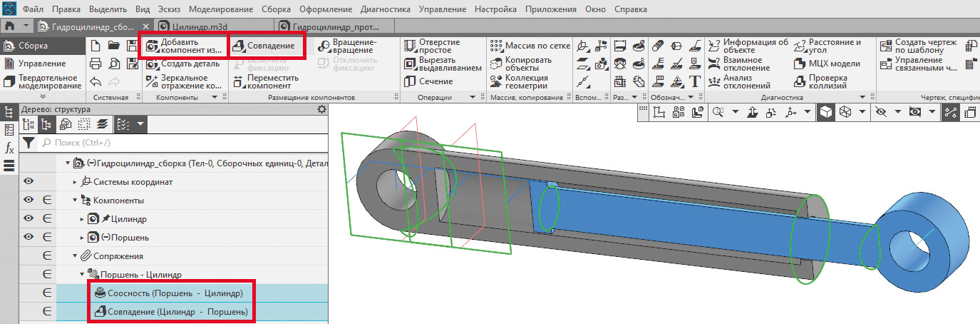Open Анализ отклонений tool
This screenshot has width=980, height=324.
click(738, 81)
